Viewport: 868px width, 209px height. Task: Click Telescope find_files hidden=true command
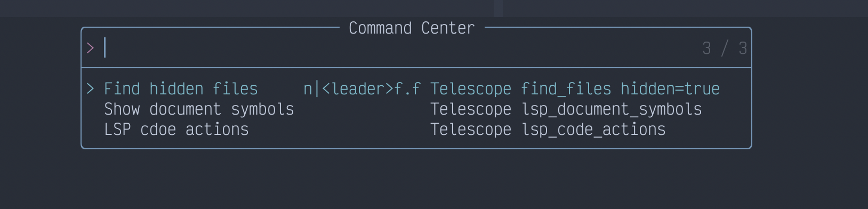[x=575, y=89]
